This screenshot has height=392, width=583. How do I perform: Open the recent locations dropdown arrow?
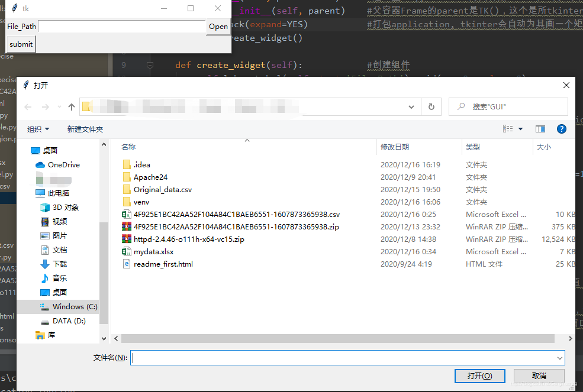pyautogui.click(x=60, y=107)
